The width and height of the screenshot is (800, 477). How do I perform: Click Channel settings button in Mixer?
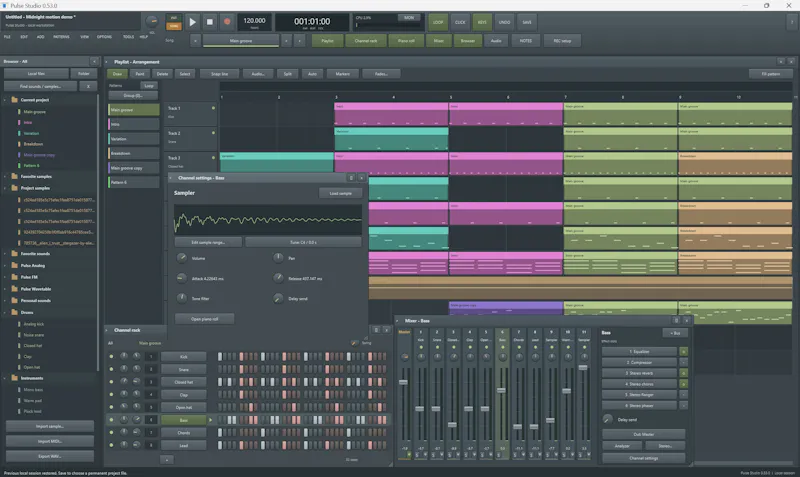(x=643, y=458)
